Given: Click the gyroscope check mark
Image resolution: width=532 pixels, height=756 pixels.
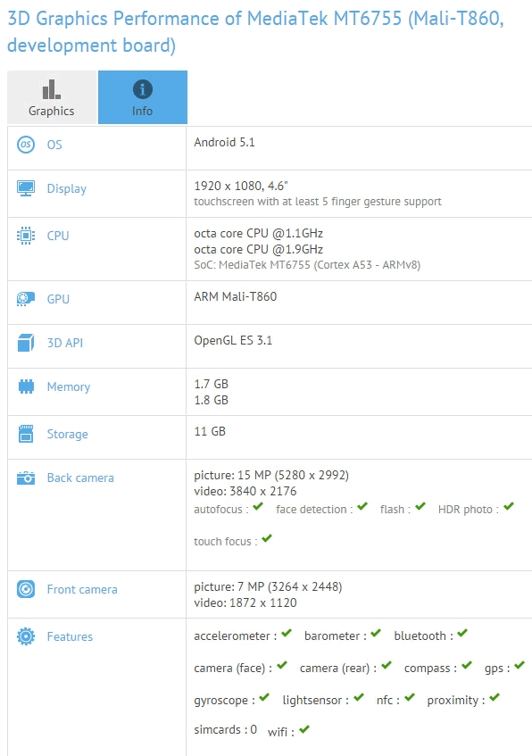Looking at the screenshot, I should (264, 697).
